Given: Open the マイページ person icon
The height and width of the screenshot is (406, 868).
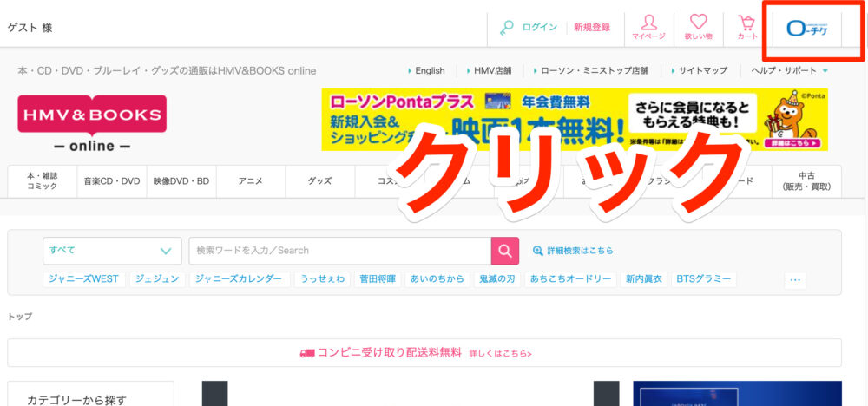Looking at the screenshot, I should [x=648, y=27].
